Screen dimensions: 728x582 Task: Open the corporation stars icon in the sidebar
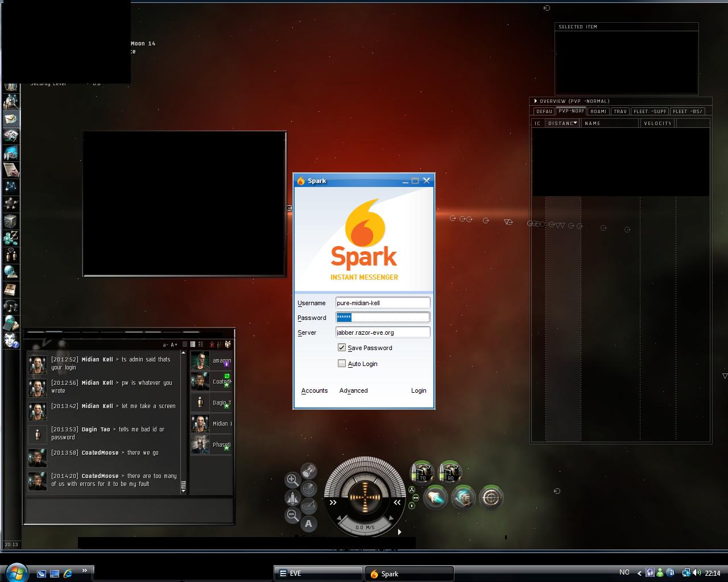[x=11, y=204]
